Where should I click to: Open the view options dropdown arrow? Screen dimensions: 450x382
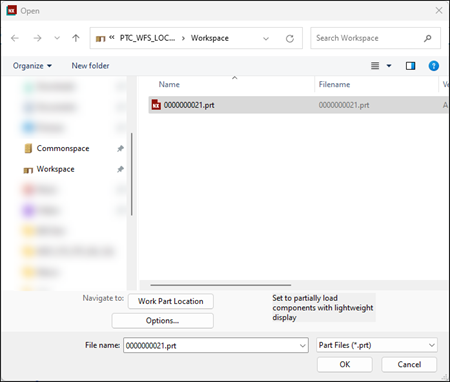pos(389,66)
